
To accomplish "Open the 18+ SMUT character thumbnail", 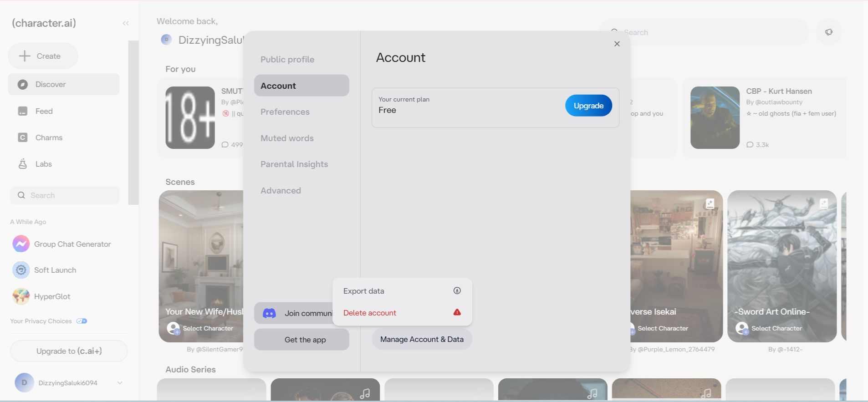I will point(190,117).
